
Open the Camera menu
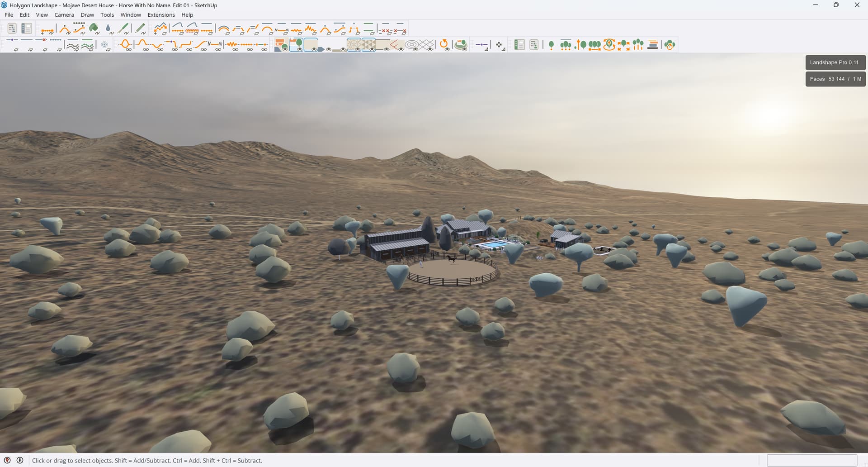tap(64, 15)
